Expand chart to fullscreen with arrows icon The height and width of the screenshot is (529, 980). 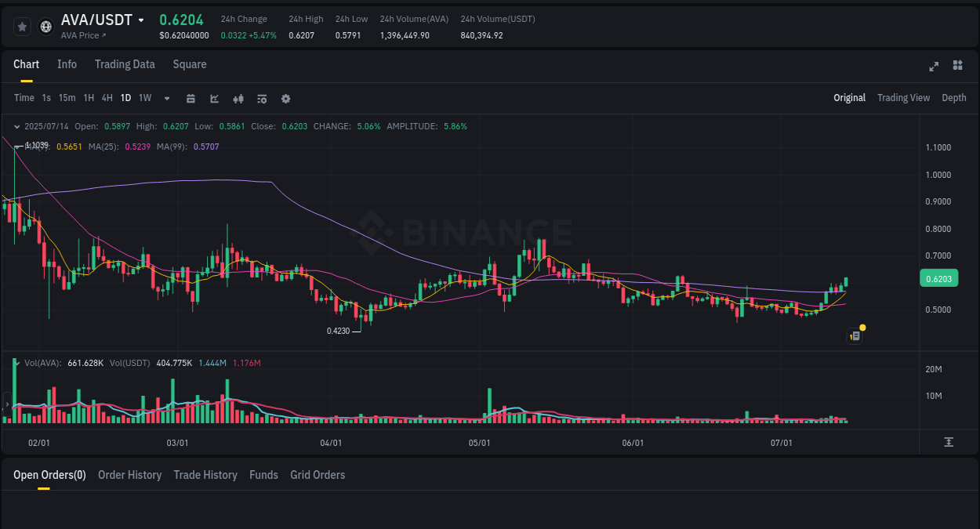pos(934,67)
